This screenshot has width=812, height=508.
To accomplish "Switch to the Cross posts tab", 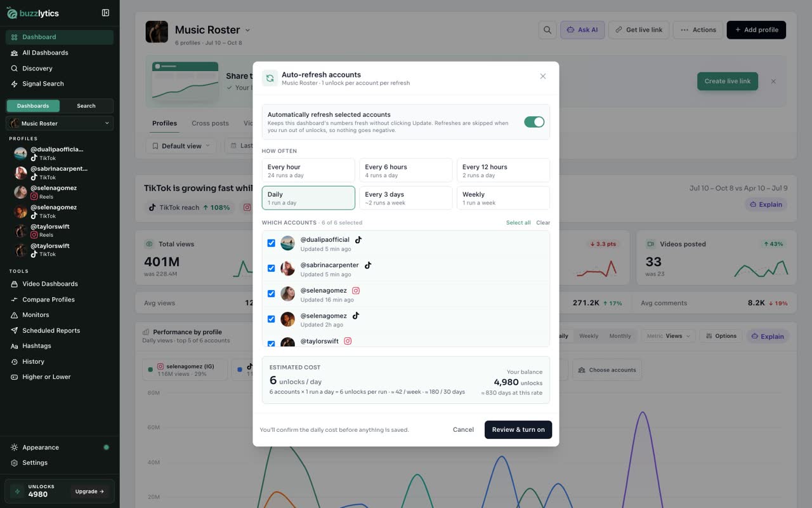I will (x=210, y=123).
